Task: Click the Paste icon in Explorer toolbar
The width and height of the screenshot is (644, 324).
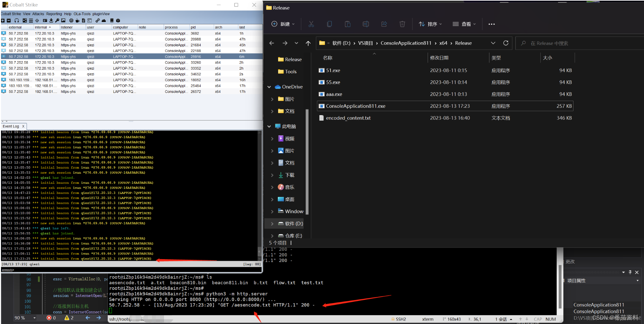Action: pyautogui.click(x=348, y=24)
